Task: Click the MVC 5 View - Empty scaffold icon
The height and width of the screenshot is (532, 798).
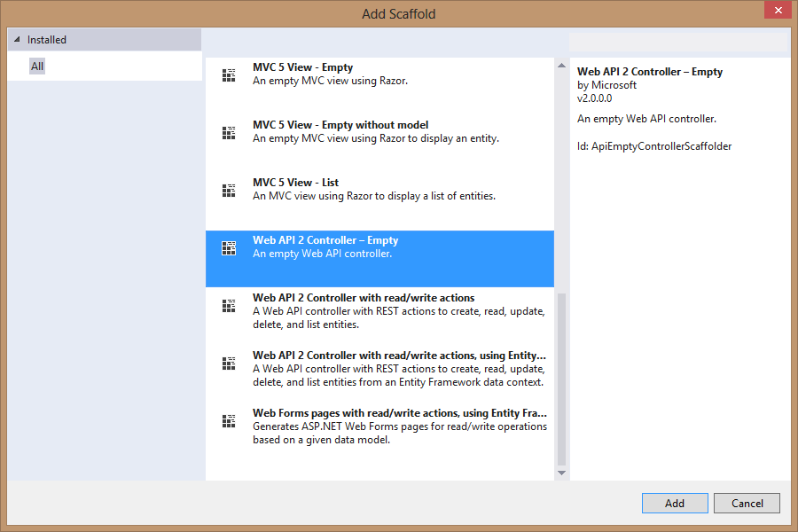Action: click(x=229, y=75)
